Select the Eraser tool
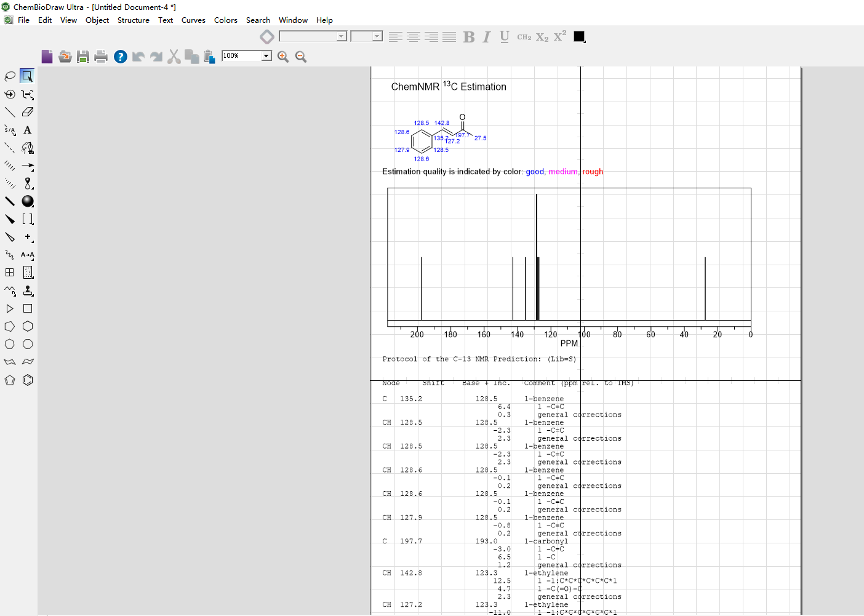This screenshot has width=864, height=616. click(28, 112)
